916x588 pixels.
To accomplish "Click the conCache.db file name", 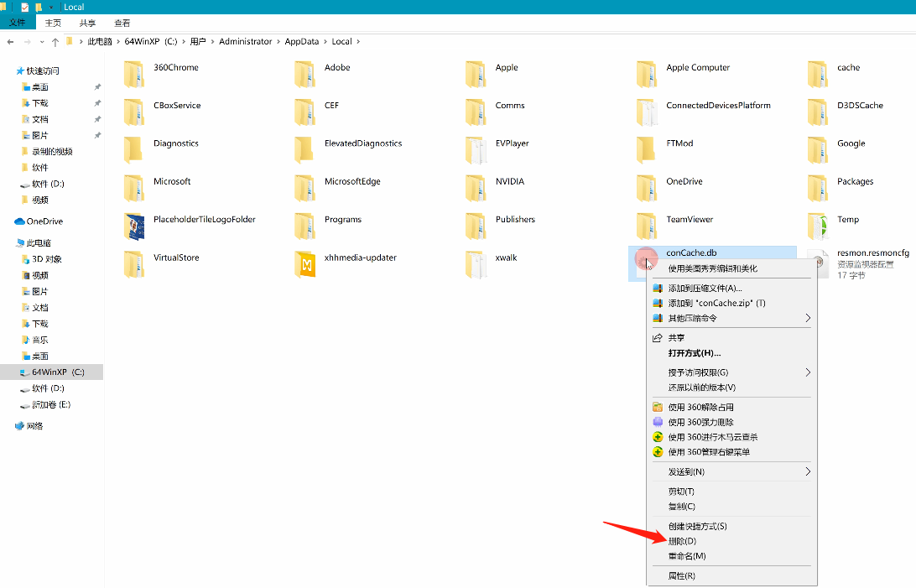I will point(691,252).
